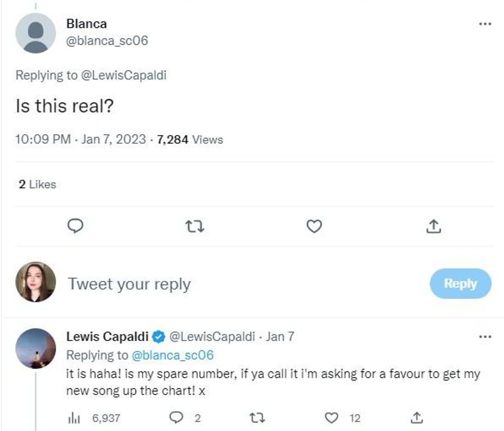The width and height of the screenshot is (504, 431).
Task: Open @LewisCapaldi link in 'Replying to' line
Action: click(123, 75)
